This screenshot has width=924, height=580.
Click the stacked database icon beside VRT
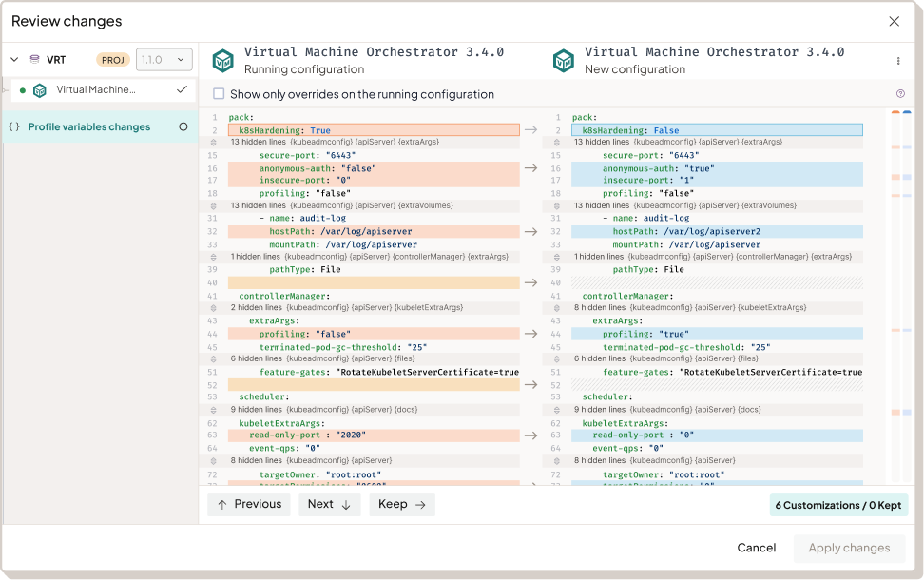[34, 59]
